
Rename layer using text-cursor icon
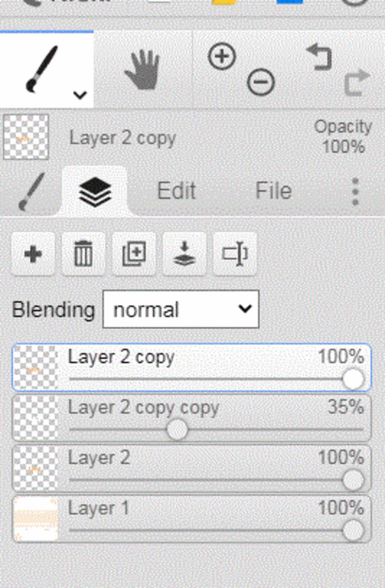coord(235,254)
